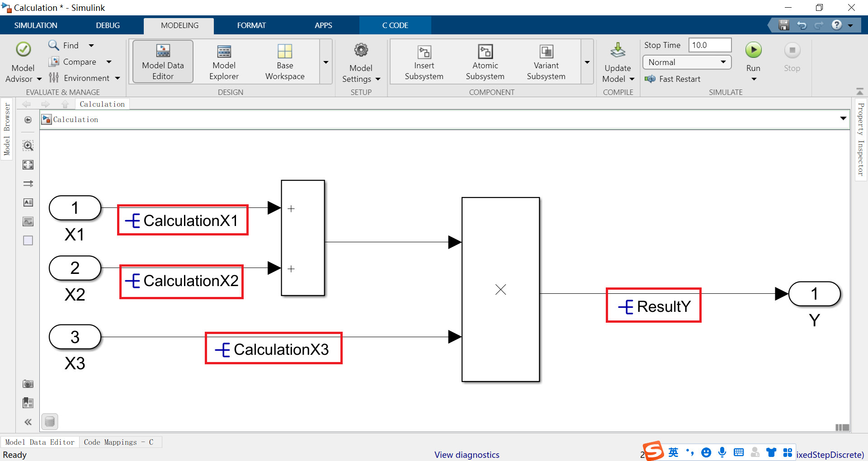Take a screenshot with camera icon
Image resolution: width=868 pixels, height=461 pixels.
[x=28, y=384]
